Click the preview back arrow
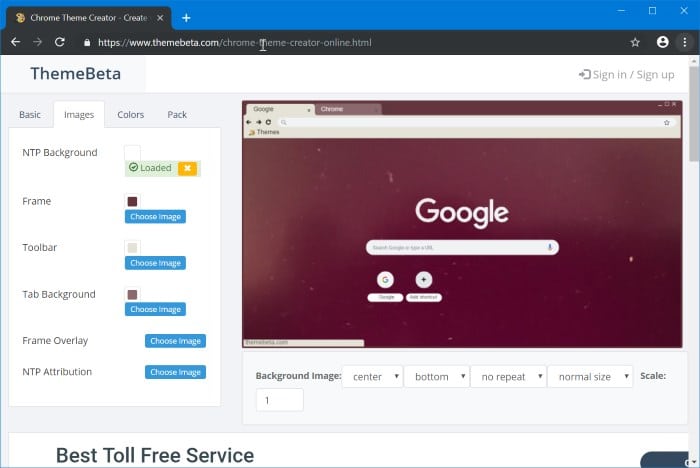The height and width of the screenshot is (468, 700). click(x=249, y=122)
